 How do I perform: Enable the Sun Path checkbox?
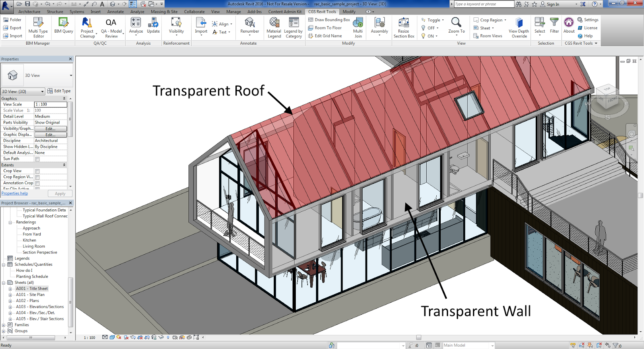[x=37, y=159]
